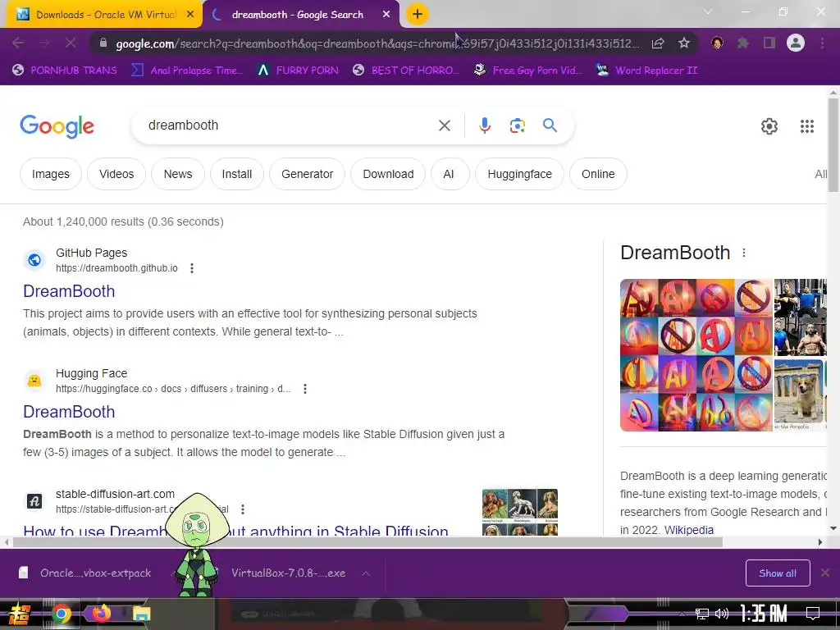Open the Wikipedia link in knowledge panel
840x630 pixels.
click(689, 530)
